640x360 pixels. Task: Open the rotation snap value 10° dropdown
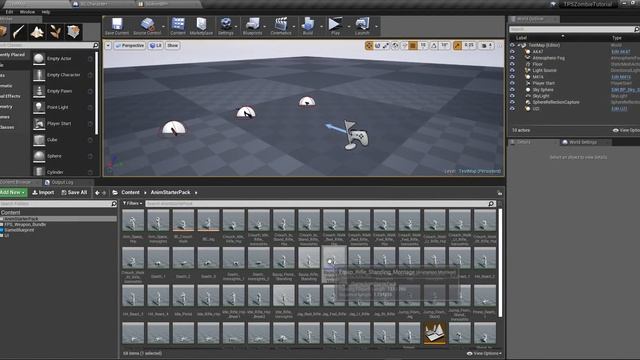444,46
